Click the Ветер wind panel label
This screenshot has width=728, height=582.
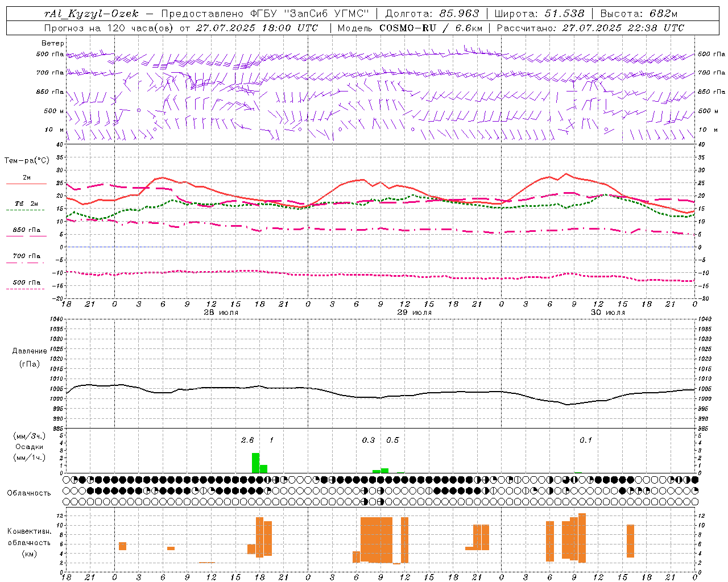tap(53, 43)
